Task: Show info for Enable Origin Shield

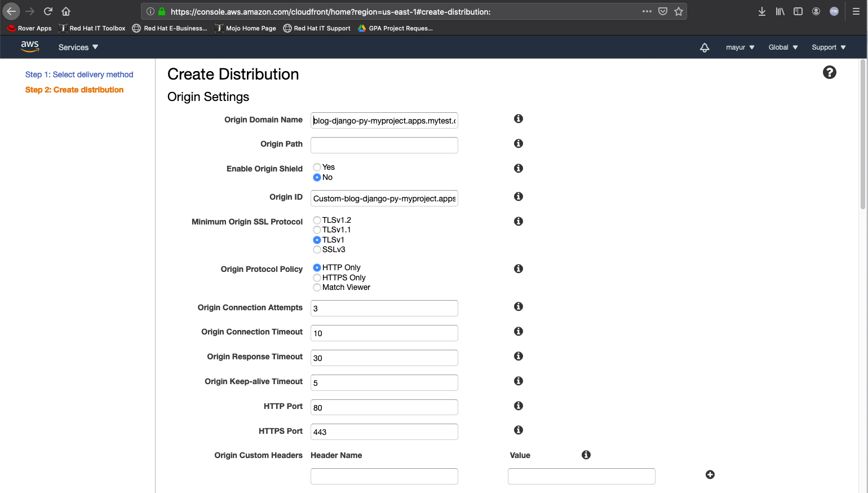Action: pos(519,169)
